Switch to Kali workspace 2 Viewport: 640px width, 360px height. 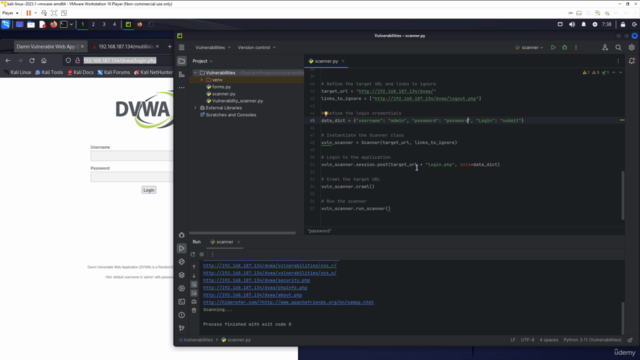[x=93, y=24]
